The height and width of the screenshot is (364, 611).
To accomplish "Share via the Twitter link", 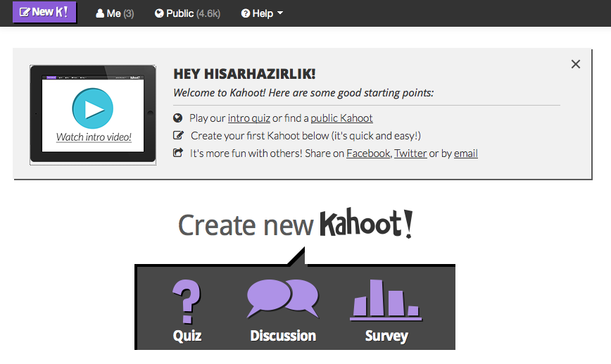I will click(410, 153).
